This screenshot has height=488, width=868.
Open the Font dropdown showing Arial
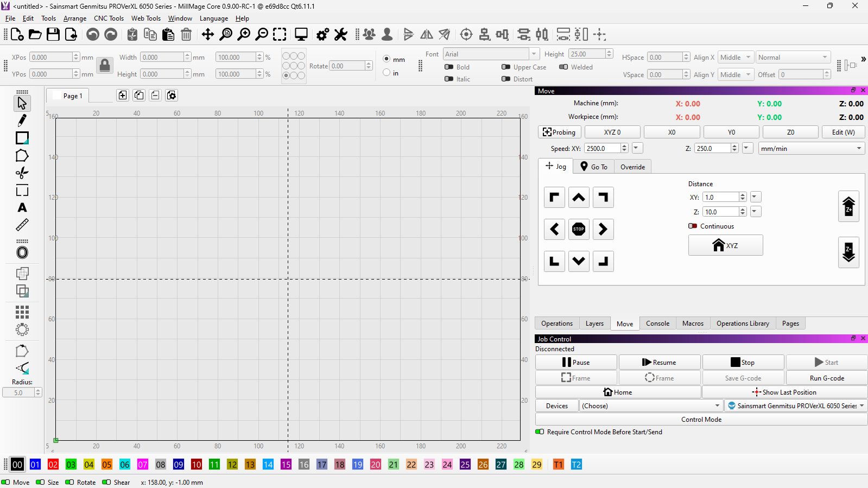(x=491, y=54)
